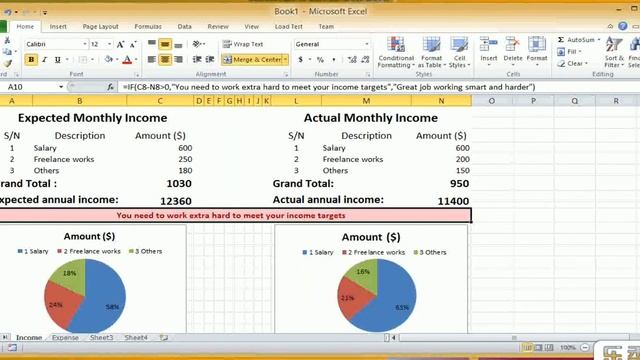Open Font name Calibri dropdown
This screenshot has height=360, width=640.
click(x=84, y=44)
